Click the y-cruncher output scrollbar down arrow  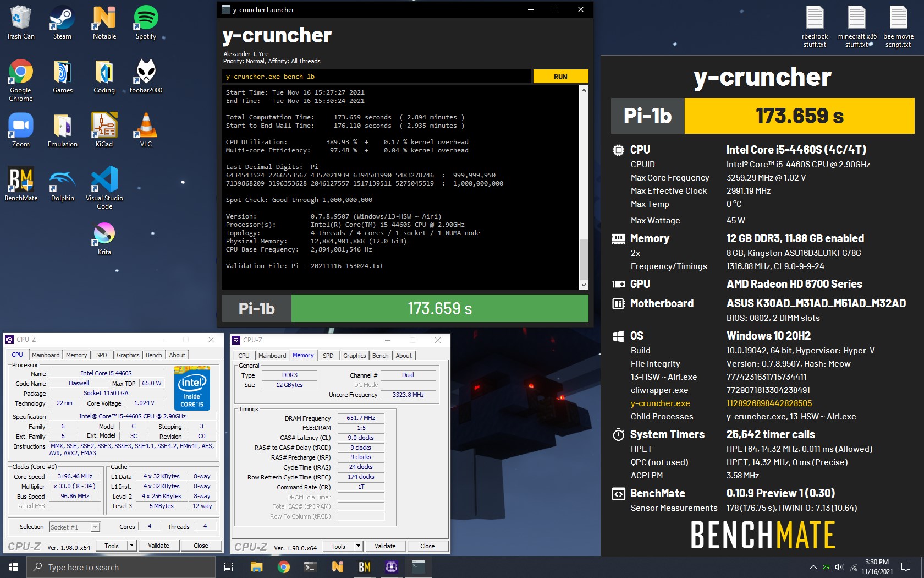point(584,285)
